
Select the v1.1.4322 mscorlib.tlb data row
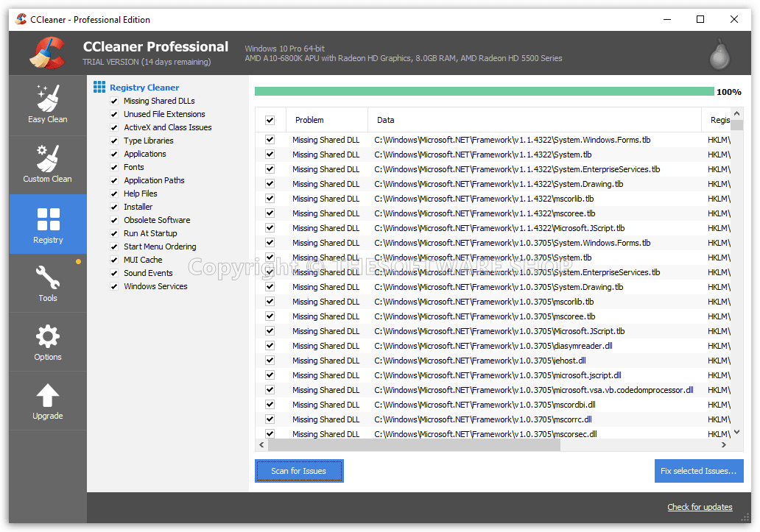pos(493,199)
